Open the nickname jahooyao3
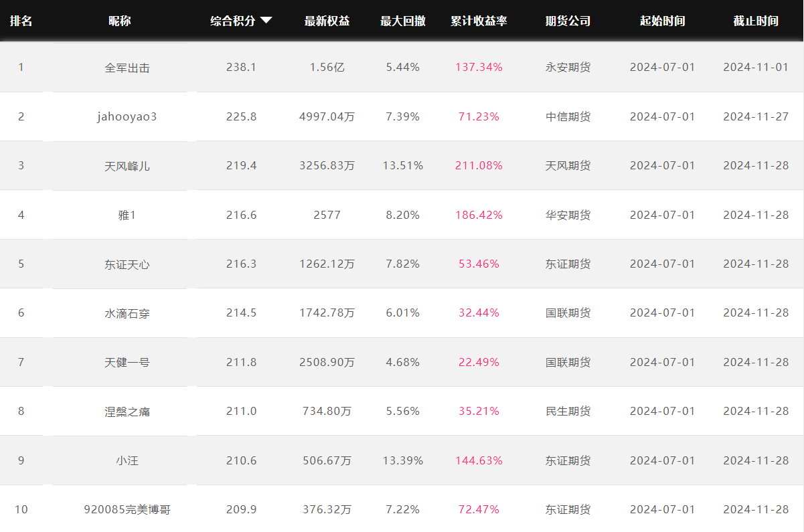Viewport: 804px width, 532px height. (x=127, y=116)
